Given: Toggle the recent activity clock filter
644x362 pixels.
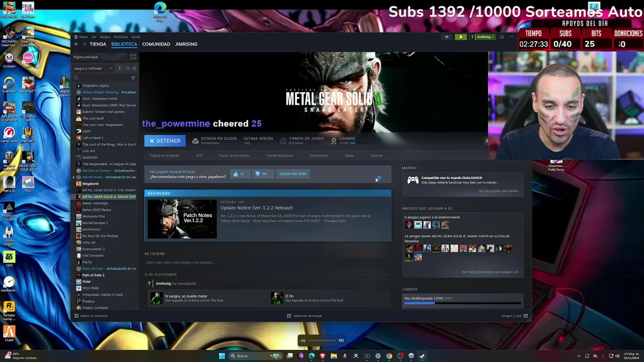Looking at the screenshot, I should [127, 68].
